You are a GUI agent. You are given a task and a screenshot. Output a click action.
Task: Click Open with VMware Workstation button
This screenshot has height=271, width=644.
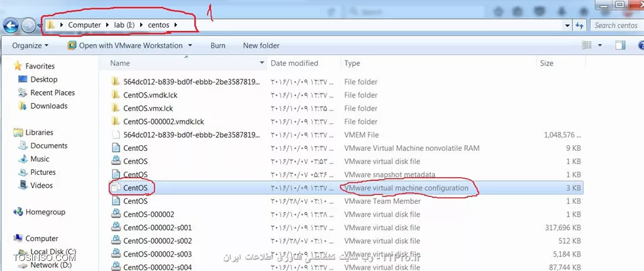pyautogui.click(x=126, y=45)
